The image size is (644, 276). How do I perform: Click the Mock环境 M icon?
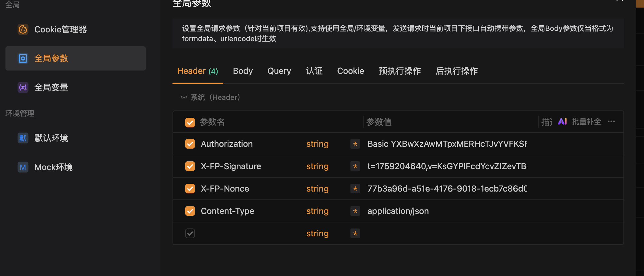(x=23, y=167)
